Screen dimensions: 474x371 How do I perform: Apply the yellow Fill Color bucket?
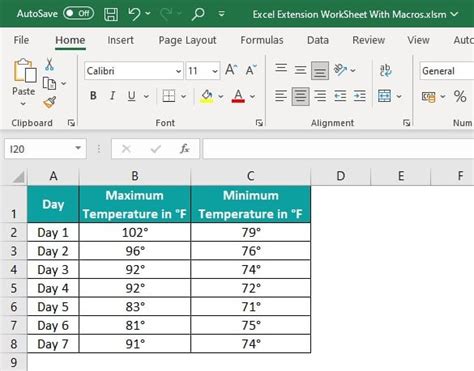pos(207,96)
